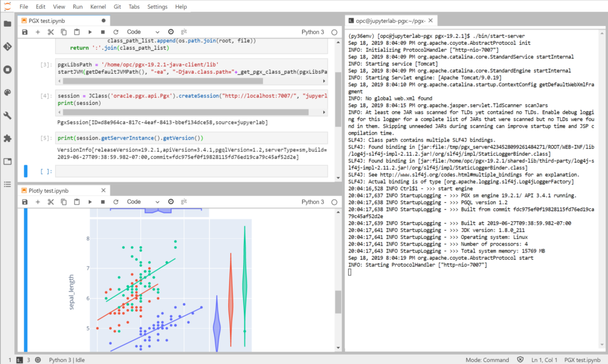
Task: Click the blue cell collapser bar beside the empty cell
Action: [x=25, y=171]
